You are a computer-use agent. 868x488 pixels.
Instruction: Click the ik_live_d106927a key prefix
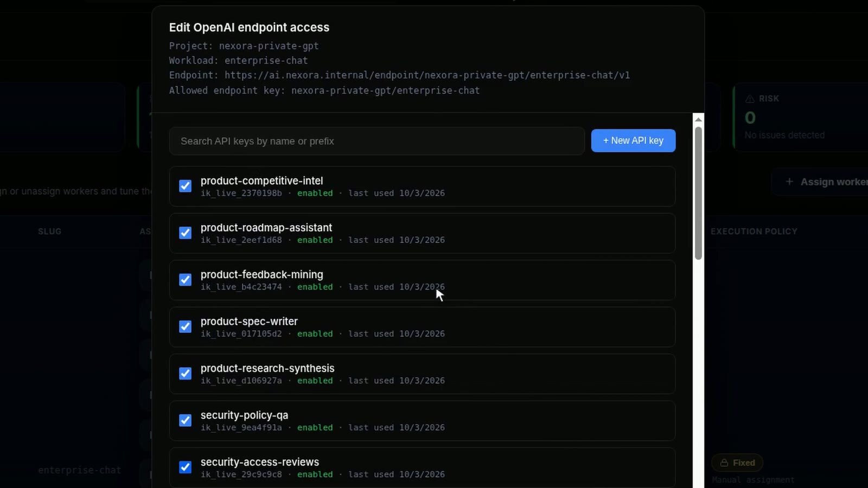point(241,381)
